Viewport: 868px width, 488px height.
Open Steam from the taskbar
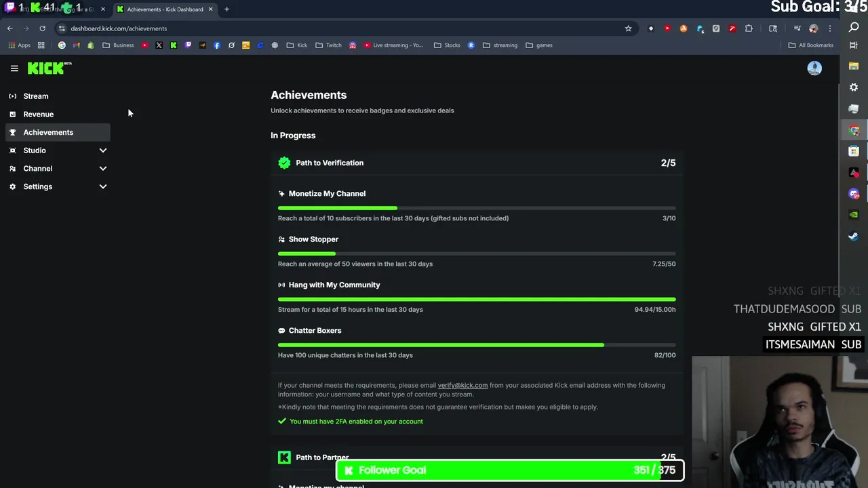854,237
